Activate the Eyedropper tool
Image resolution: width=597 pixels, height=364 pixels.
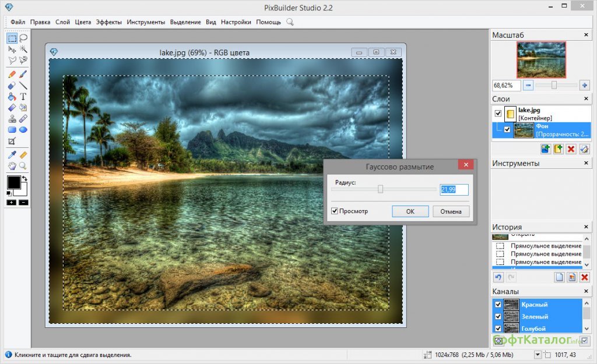coord(12,155)
